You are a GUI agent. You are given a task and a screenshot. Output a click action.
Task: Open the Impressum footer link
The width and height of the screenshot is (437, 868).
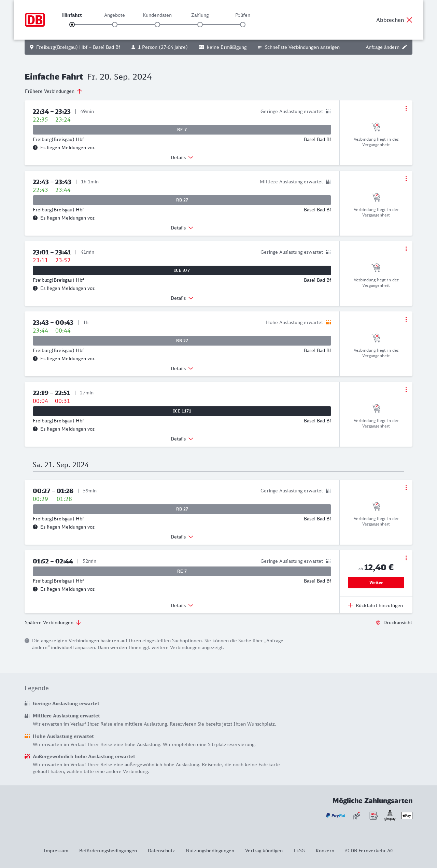pos(56,851)
